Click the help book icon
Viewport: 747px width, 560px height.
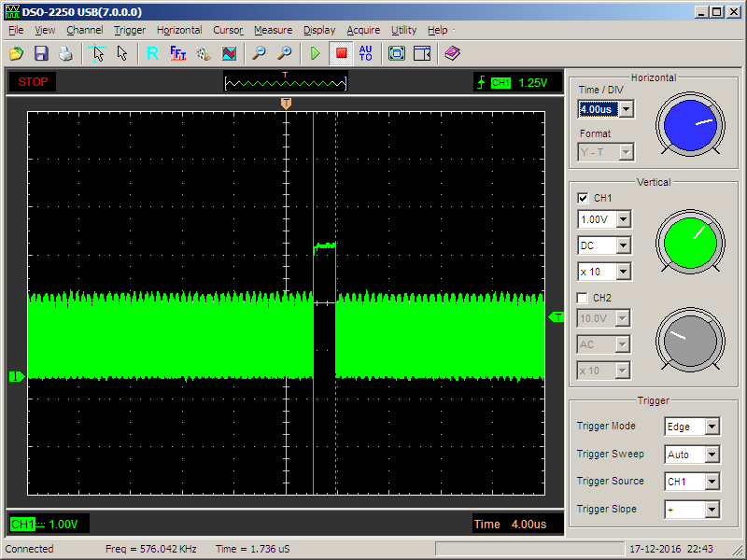453,53
